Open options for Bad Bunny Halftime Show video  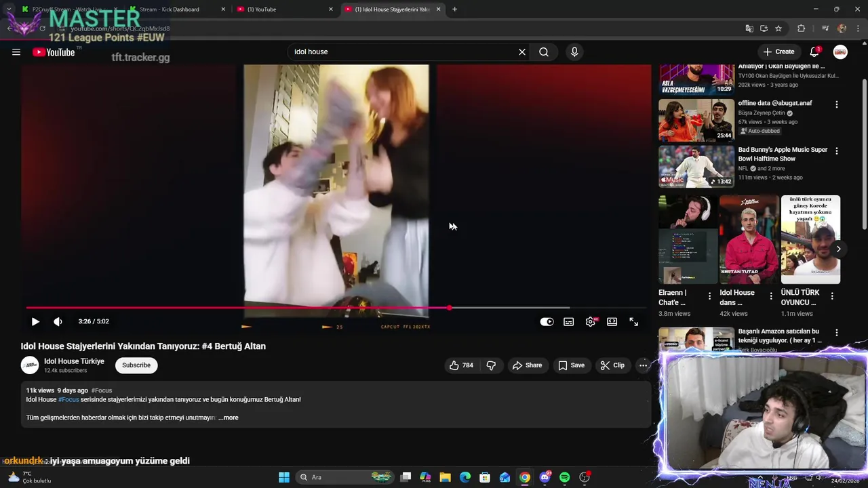pos(836,151)
